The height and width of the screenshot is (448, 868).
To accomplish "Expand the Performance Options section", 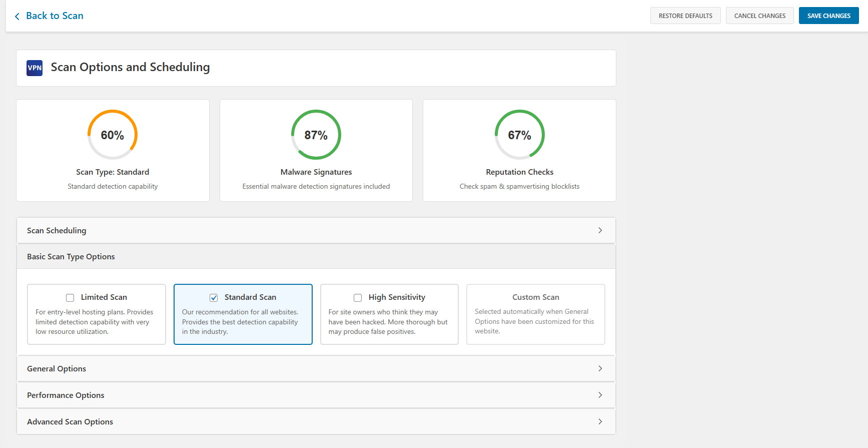I will [316, 395].
